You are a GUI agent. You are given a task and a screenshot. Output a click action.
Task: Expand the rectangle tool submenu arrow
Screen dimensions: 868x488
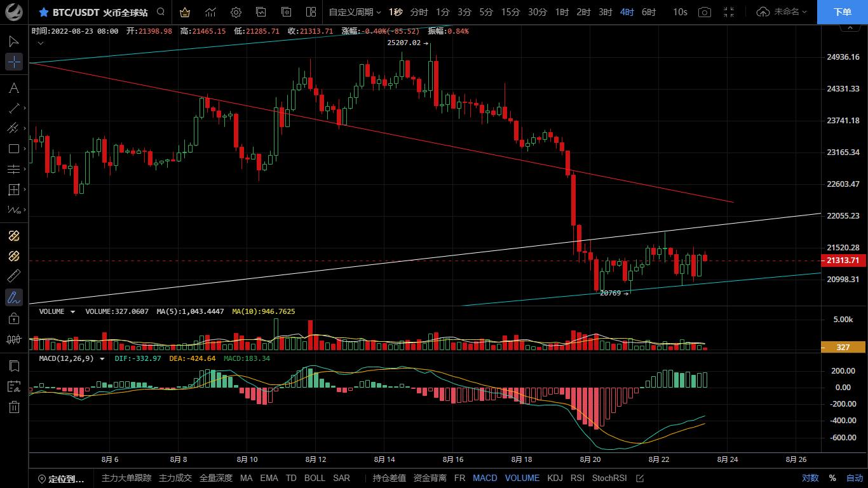(26, 149)
